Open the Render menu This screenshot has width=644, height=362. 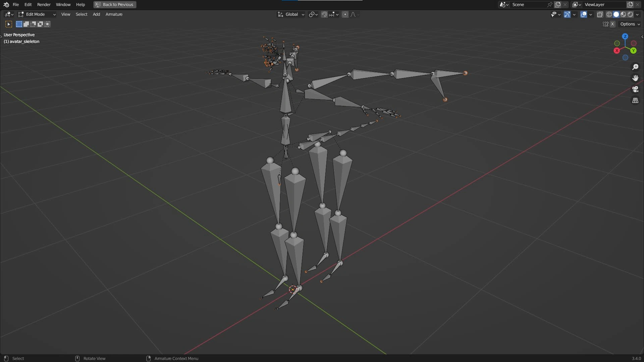[44, 5]
